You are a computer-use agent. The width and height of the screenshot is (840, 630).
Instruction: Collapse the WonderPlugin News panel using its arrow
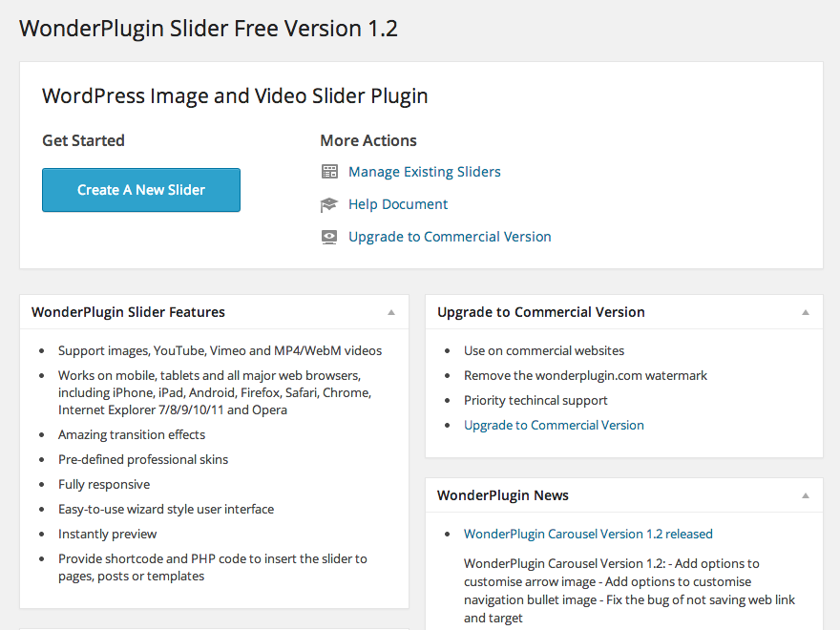(x=806, y=495)
